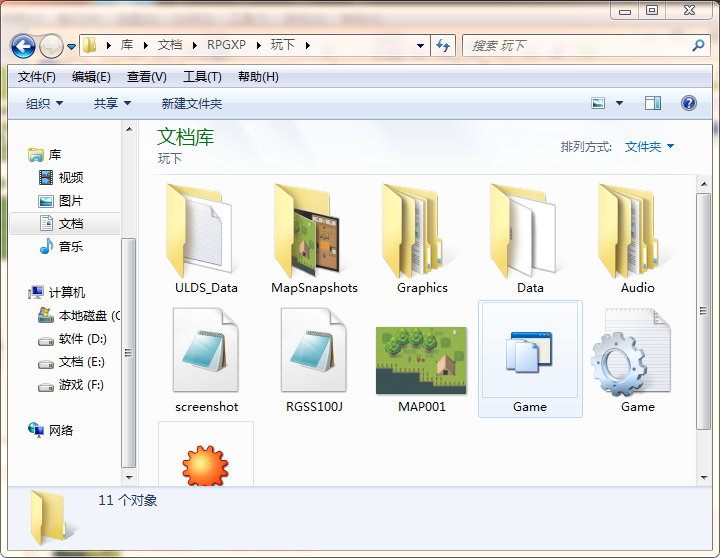720x558 pixels.
Task: Select 音乐 in the navigation pane
Action: click(61, 247)
